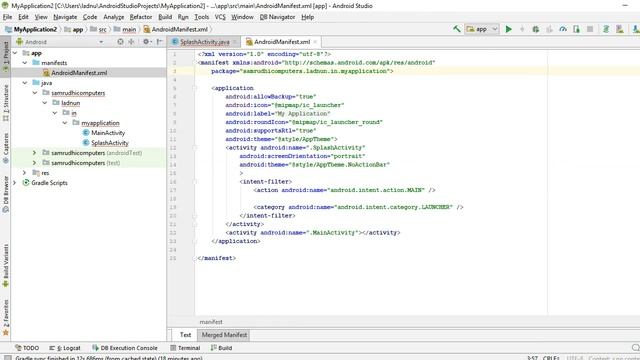Select SplashActivity class in project tree

[x=109, y=143]
